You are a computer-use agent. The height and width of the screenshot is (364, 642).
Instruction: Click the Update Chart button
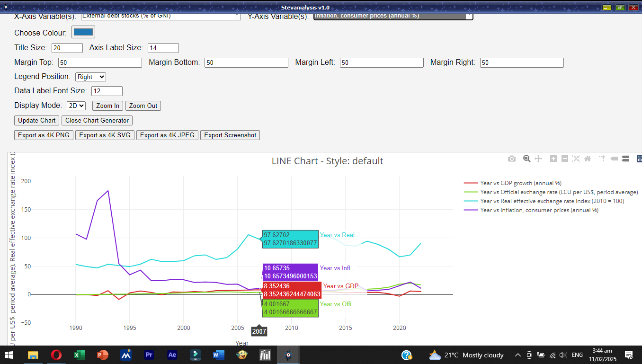(37, 120)
